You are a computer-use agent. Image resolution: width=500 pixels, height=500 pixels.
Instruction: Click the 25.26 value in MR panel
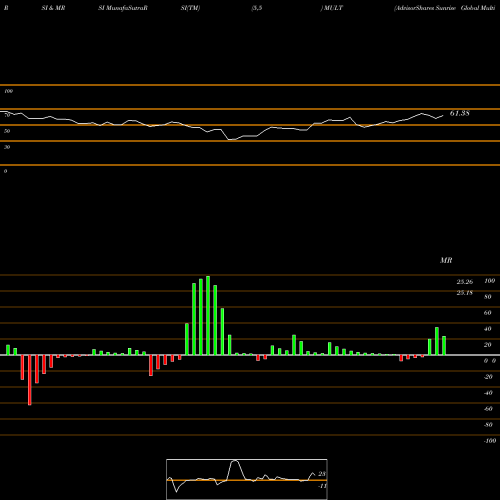coord(465,282)
